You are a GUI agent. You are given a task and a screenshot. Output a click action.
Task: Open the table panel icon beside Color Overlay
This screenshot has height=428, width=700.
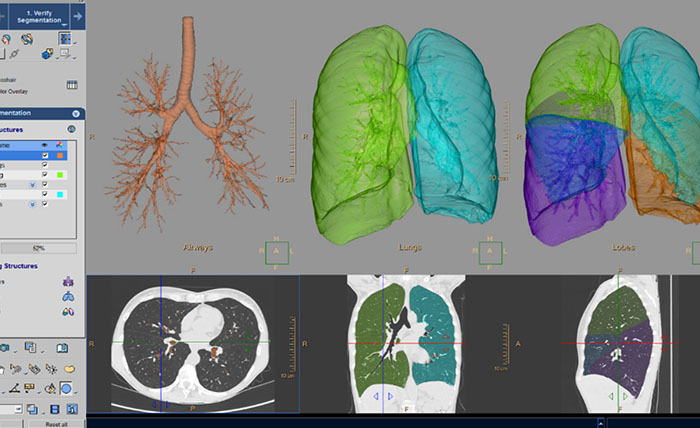(72, 85)
